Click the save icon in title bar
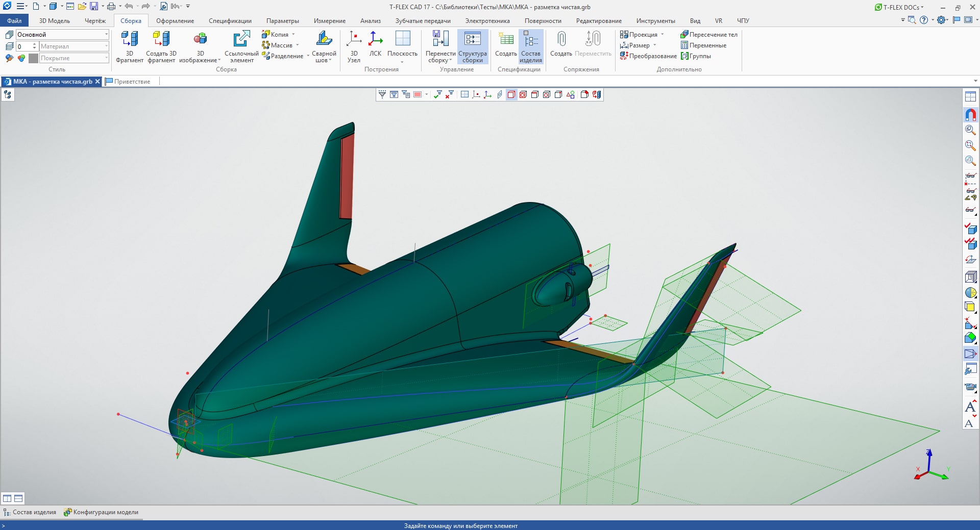Screen dimensions: 980x530 tap(94, 7)
